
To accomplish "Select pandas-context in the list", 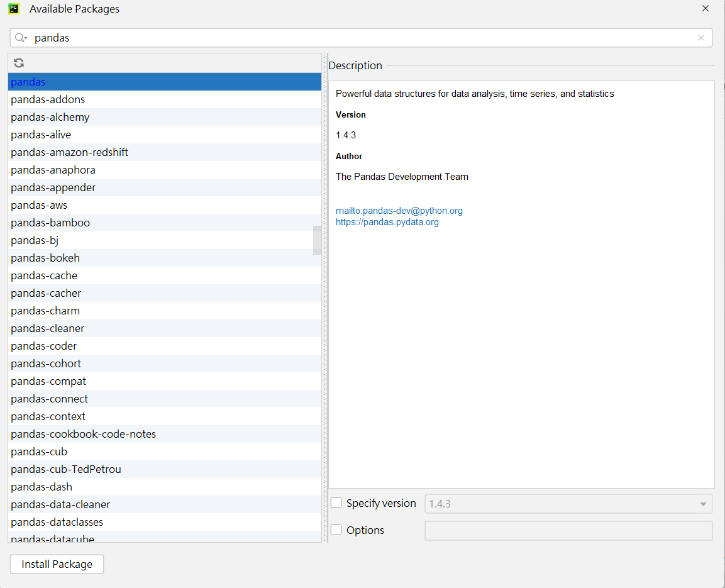I will [x=165, y=416].
